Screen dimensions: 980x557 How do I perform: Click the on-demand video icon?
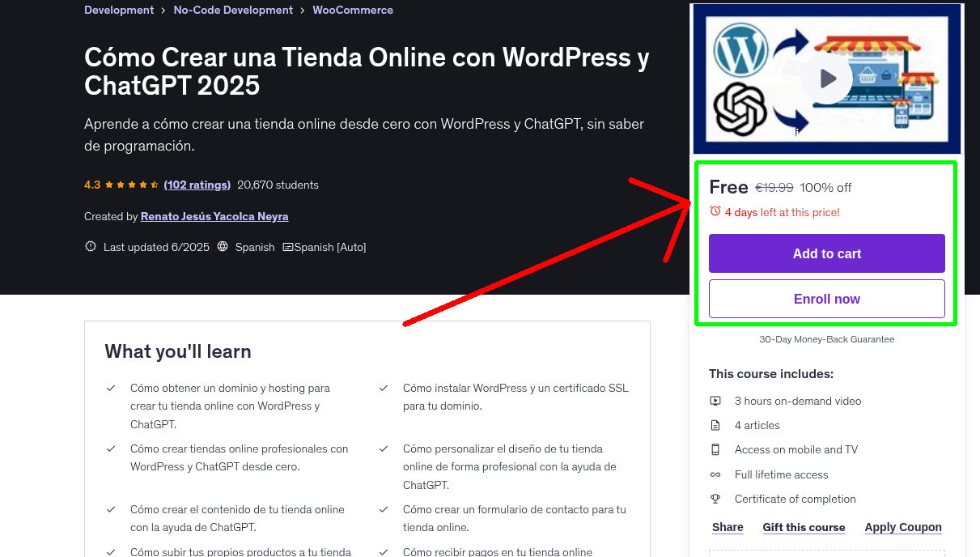715,401
